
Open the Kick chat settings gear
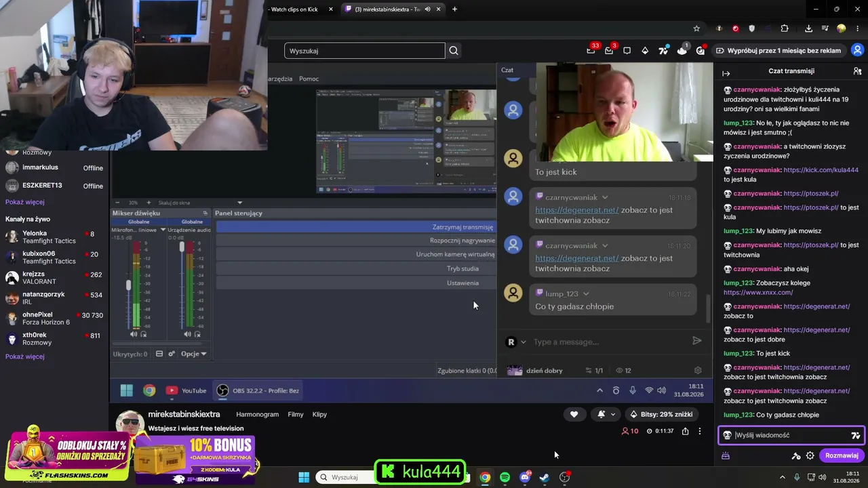pos(698,371)
